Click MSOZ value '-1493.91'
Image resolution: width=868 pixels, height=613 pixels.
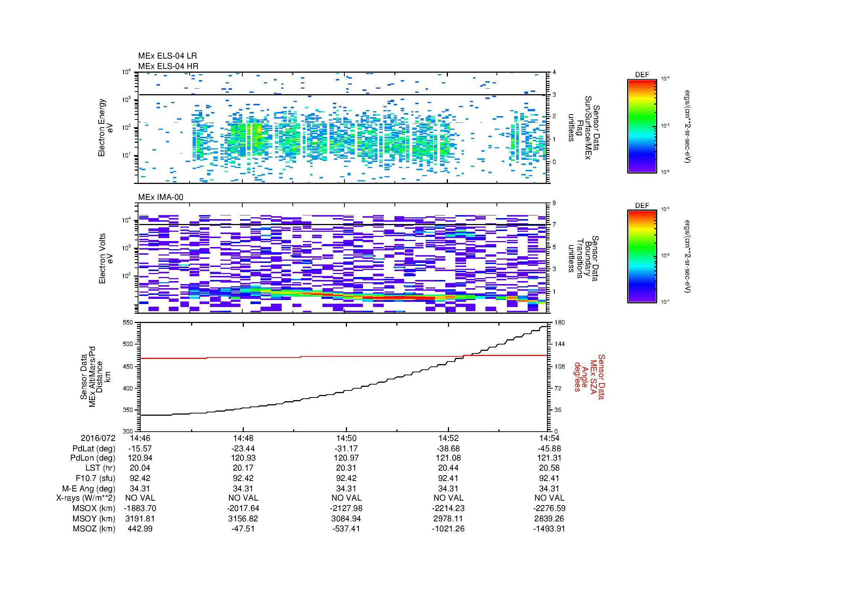[549, 529]
